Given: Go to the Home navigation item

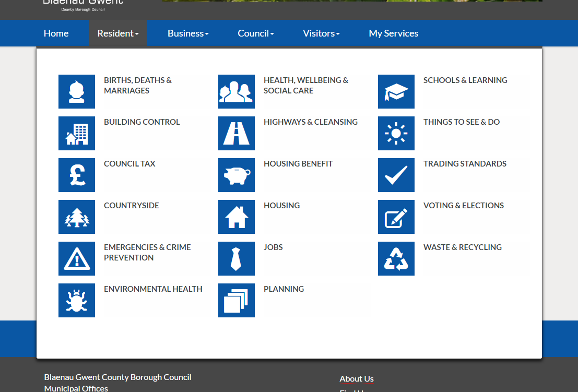Looking at the screenshot, I should 56,33.
